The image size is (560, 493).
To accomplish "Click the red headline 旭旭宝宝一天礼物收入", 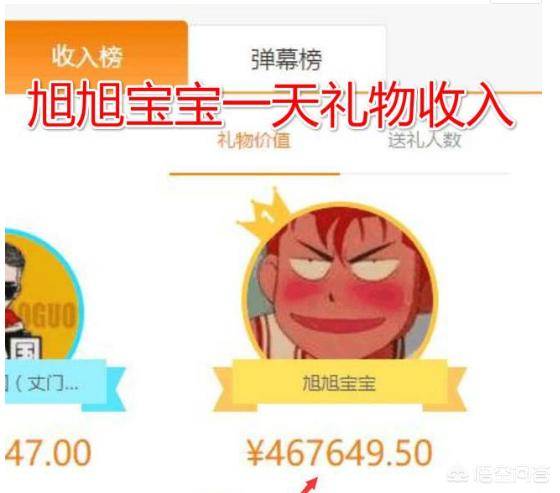I will click(270, 104).
